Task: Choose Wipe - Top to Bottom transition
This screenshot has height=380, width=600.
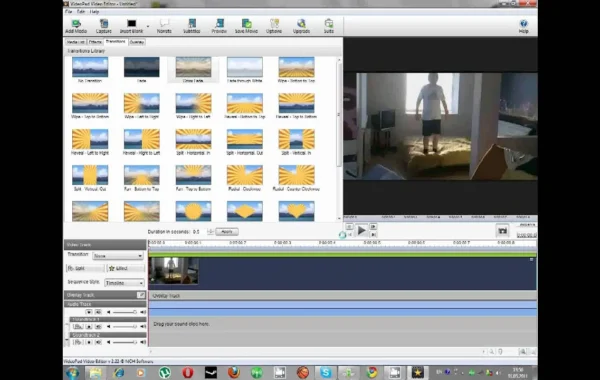Action: [x=90, y=103]
